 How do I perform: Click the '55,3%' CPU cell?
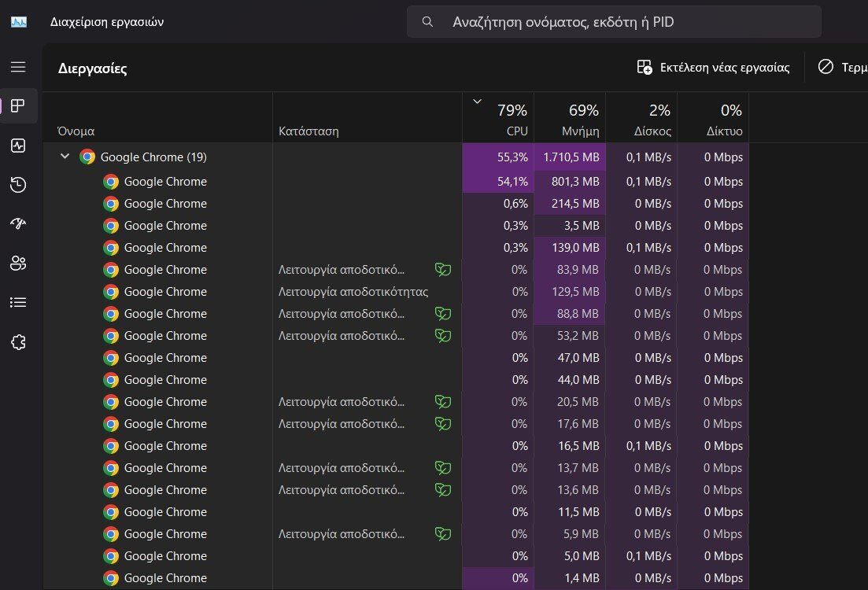[498, 157]
